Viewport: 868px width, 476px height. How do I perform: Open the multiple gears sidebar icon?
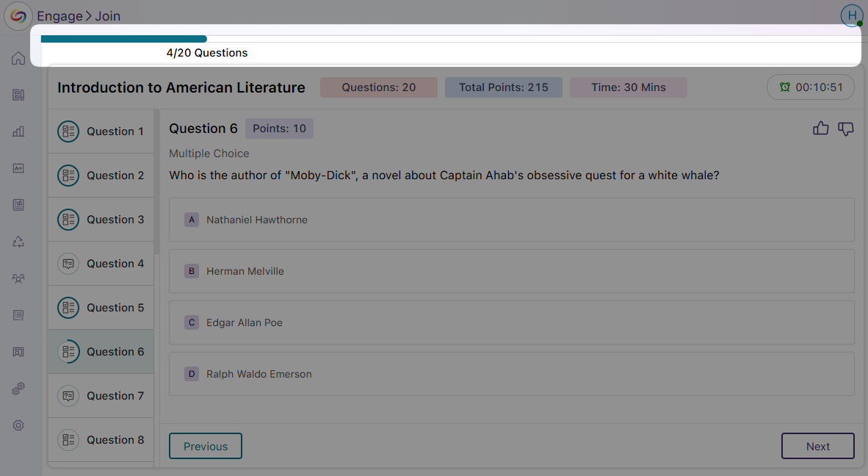18,389
